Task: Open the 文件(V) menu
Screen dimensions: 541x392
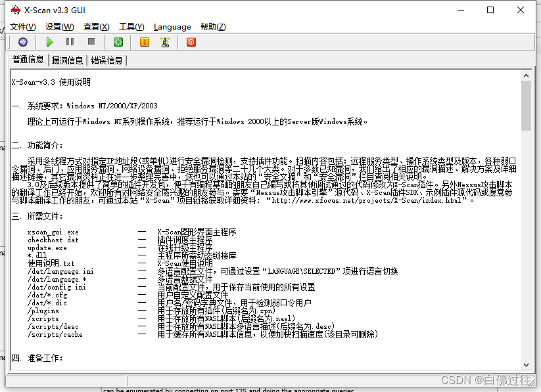Action: (23, 27)
